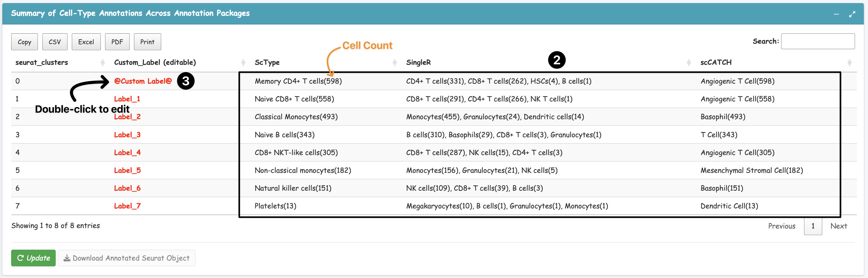Collapse the panel with the minimize icon
Screen dimensions: 868x278
[x=836, y=14]
